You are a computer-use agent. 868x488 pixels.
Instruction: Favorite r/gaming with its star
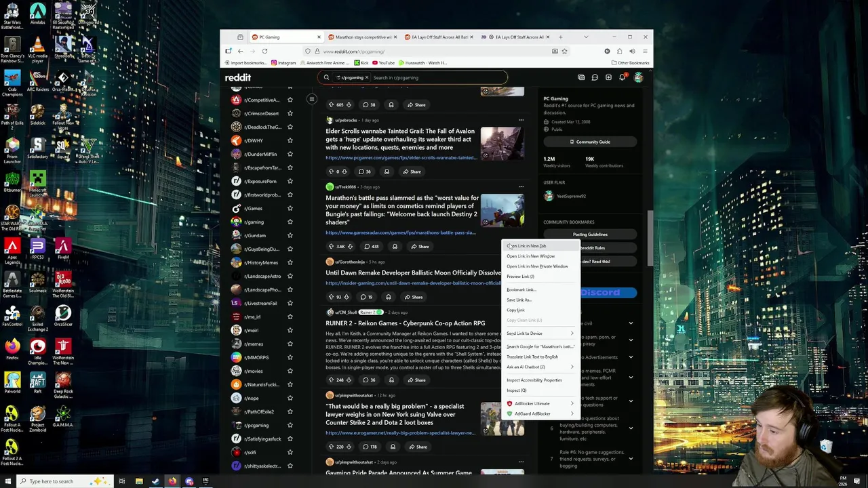pos(290,222)
